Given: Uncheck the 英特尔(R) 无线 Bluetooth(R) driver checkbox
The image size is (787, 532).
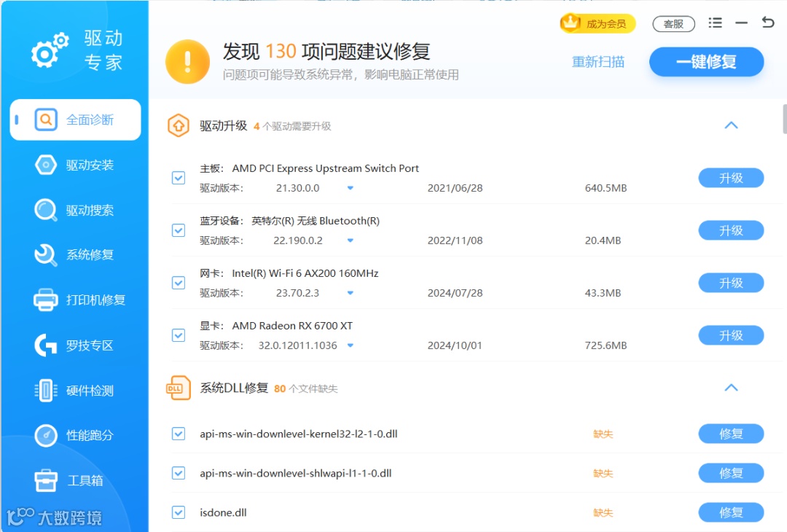Looking at the screenshot, I should (179, 230).
